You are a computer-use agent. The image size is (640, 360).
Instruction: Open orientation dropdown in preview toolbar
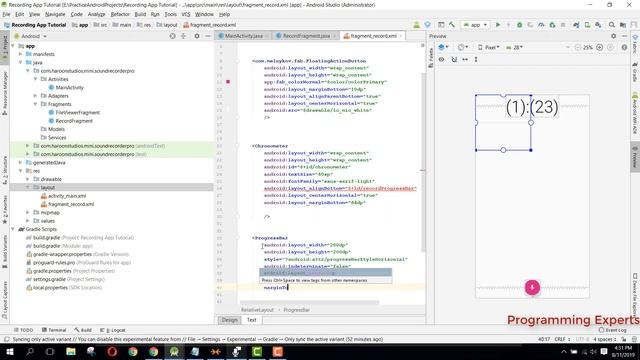463,47
